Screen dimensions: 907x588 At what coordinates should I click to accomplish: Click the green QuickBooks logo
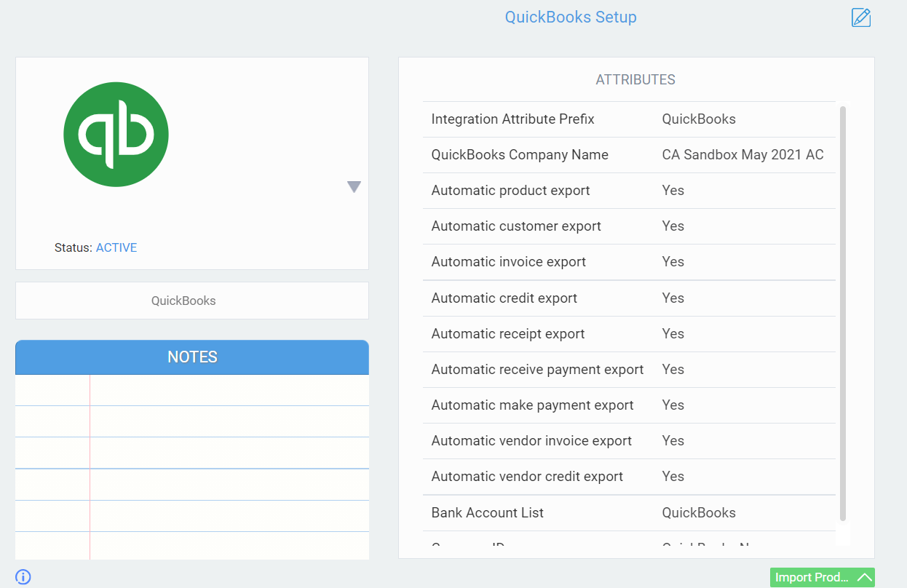click(116, 135)
